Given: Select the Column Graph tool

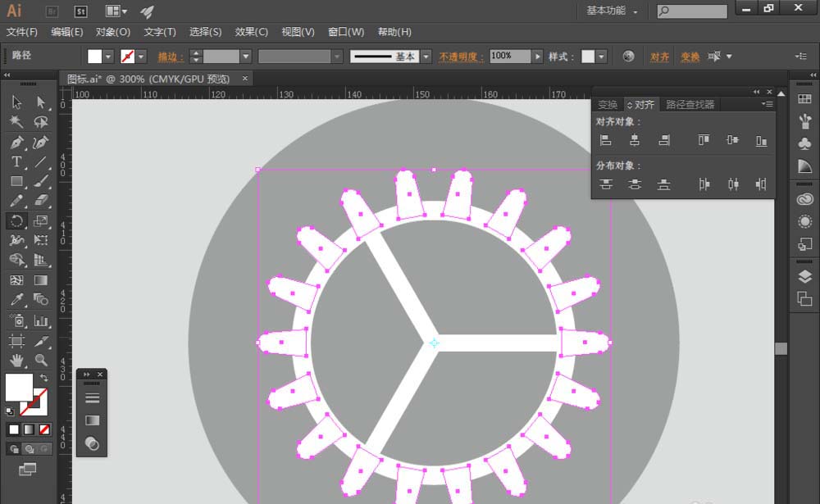Looking at the screenshot, I should [x=41, y=320].
